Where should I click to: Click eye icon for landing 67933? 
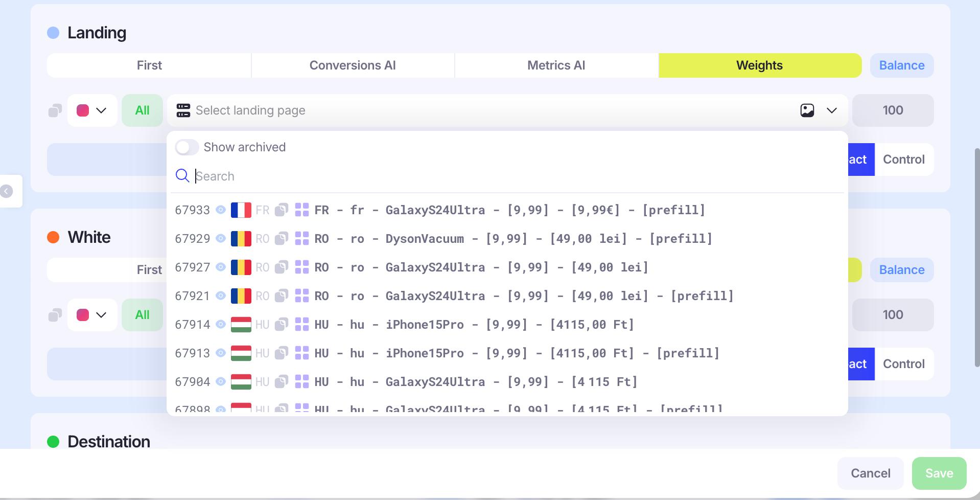coord(221,210)
